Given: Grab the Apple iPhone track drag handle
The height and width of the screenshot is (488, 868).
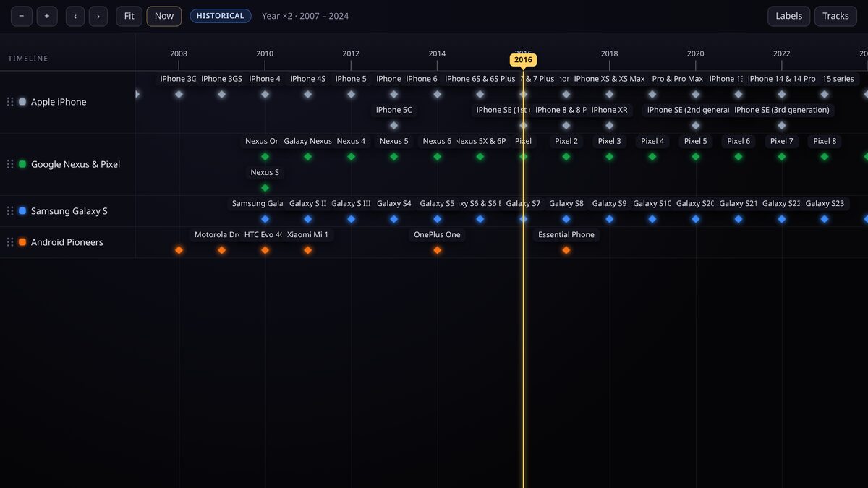Looking at the screenshot, I should 10,102.
